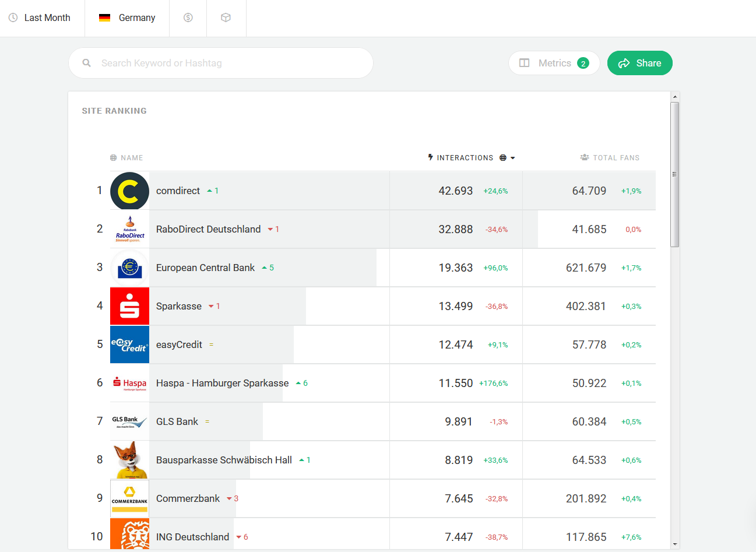Click the share arrow icon
Image resolution: width=756 pixels, height=552 pixels.
(624, 63)
